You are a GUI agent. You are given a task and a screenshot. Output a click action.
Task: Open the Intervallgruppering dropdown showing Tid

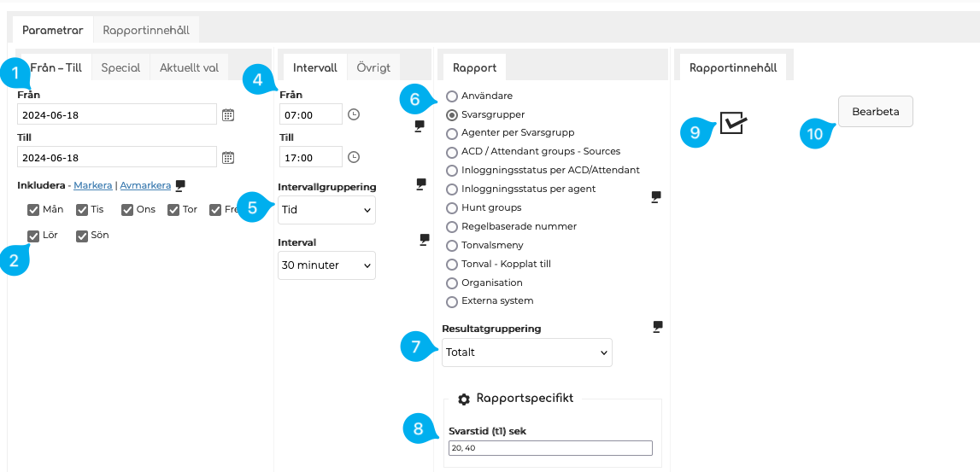[x=326, y=210]
